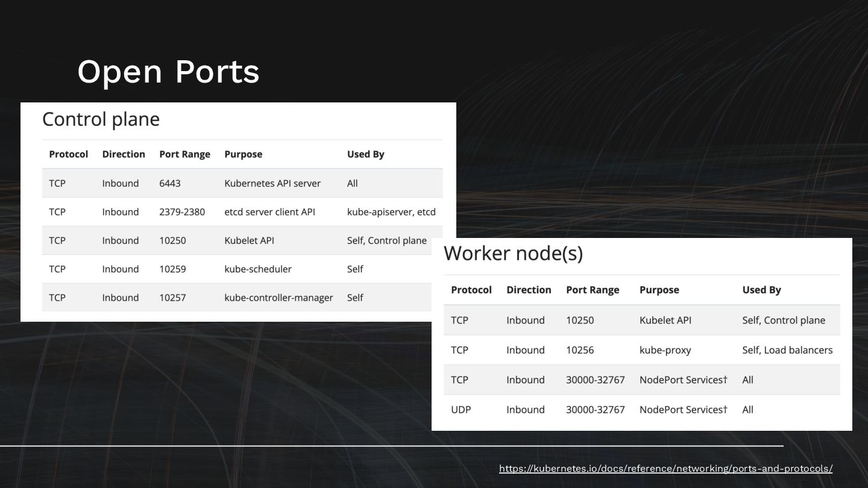Click '30000-32767' in the UDP row
Image resolution: width=868 pixels, height=488 pixels.
596,410
